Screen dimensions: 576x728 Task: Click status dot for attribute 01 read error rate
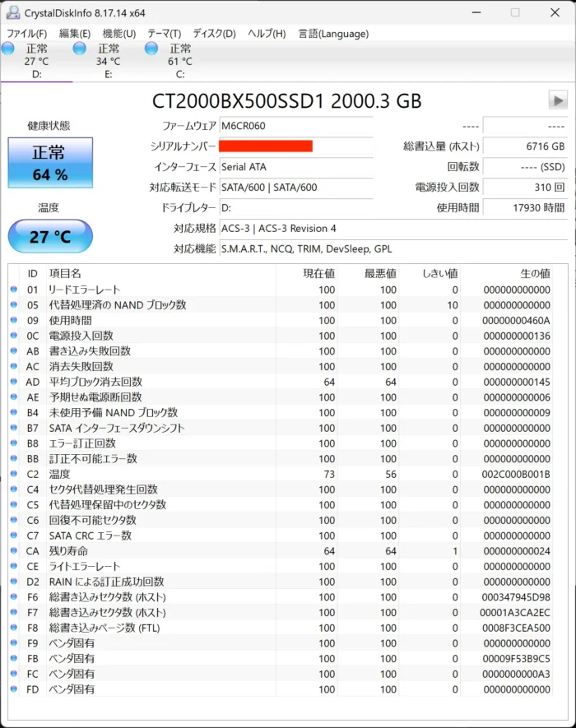[x=14, y=290]
